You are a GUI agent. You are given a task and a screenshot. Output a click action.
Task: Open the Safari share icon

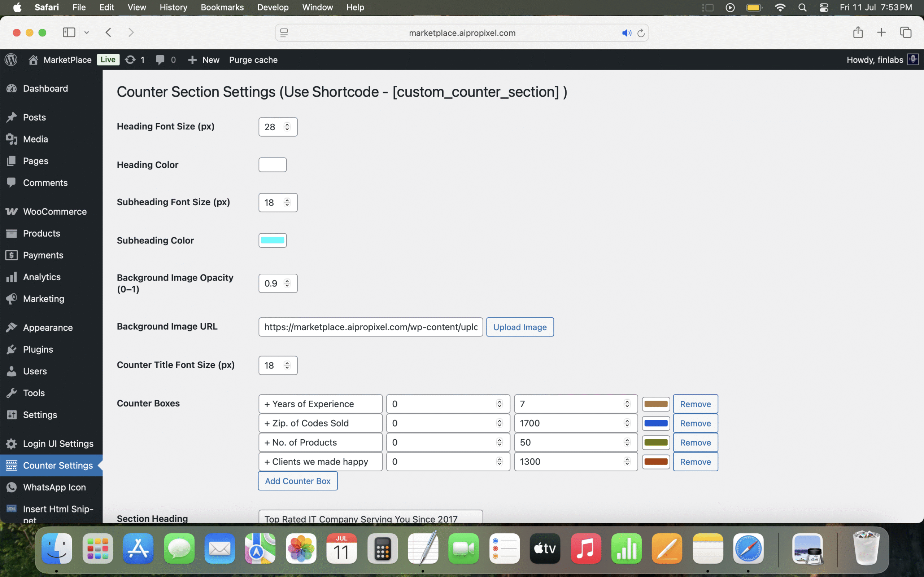pos(858,32)
